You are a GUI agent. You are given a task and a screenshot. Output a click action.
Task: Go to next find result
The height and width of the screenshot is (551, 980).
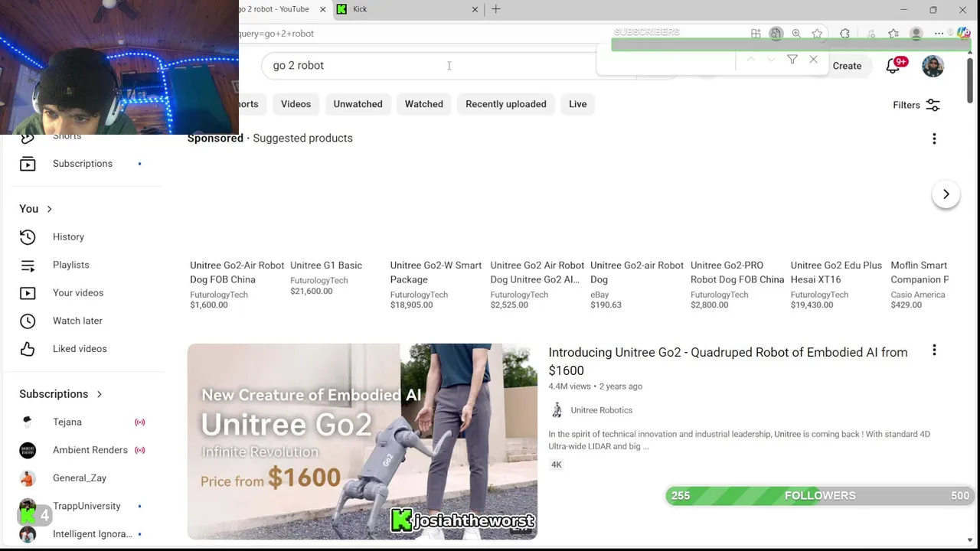coord(771,60)
